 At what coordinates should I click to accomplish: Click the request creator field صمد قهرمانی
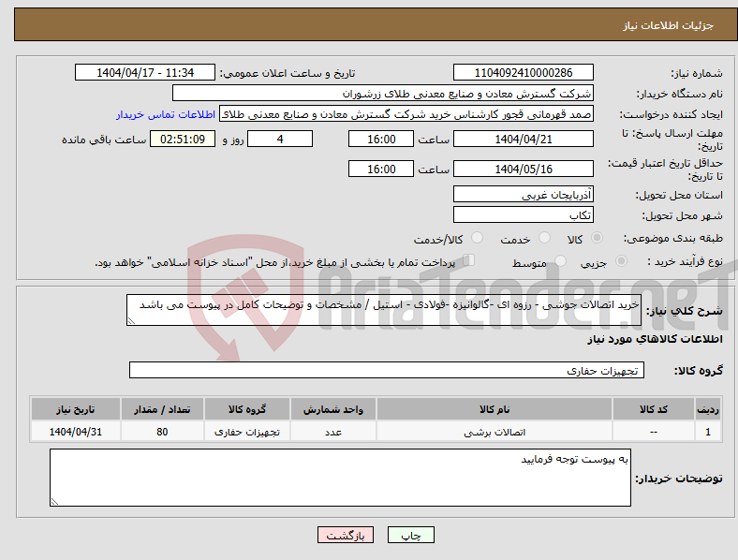click(406, 114)
